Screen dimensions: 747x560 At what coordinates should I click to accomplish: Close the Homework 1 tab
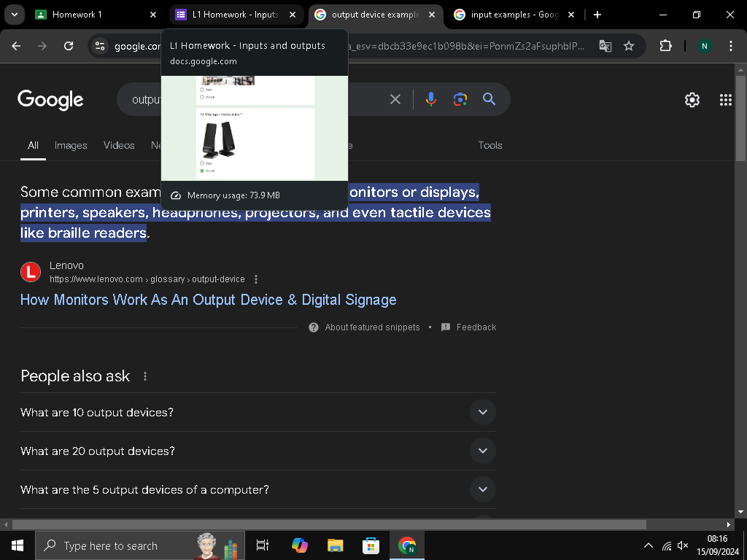point(153,15)
